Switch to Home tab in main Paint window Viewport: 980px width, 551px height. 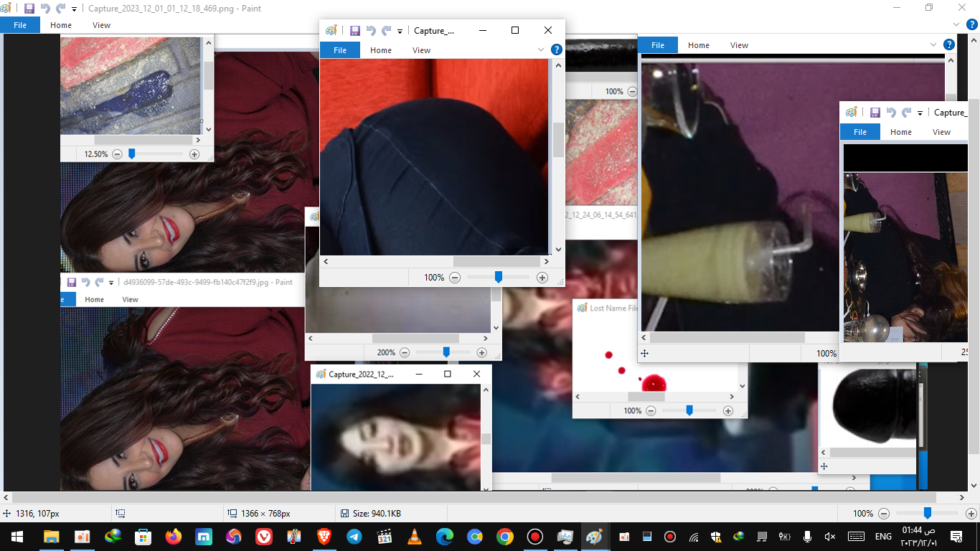pyautogui.click(x=61, y=25)
